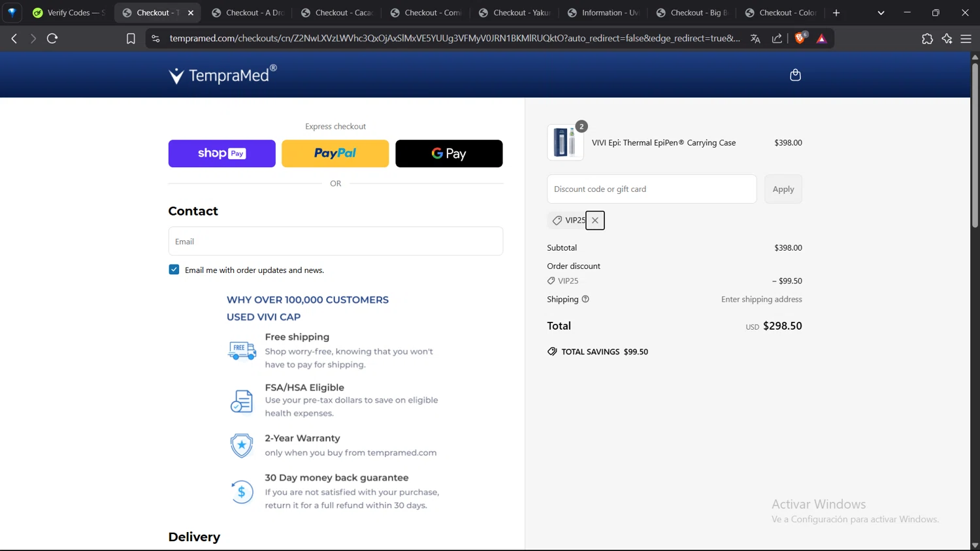This screenshot has height=551, width=980.
Task: Open Leo AI sparkle icon
Action: [x=947, y=39]
